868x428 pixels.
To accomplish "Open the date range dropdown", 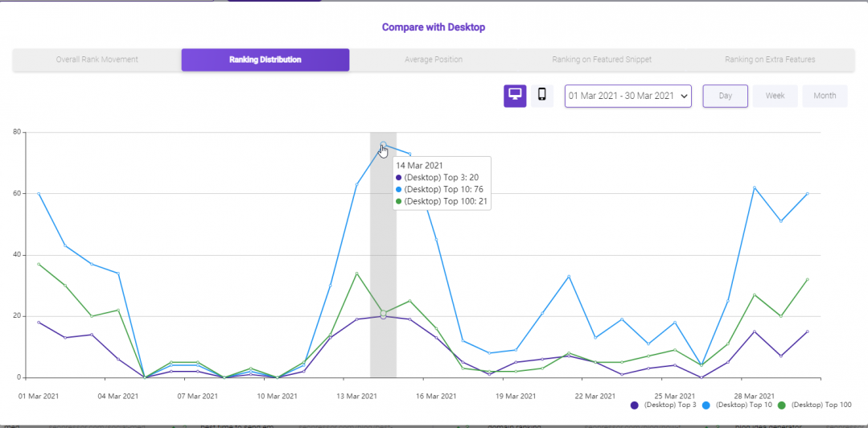I will [x=628, y=96].
